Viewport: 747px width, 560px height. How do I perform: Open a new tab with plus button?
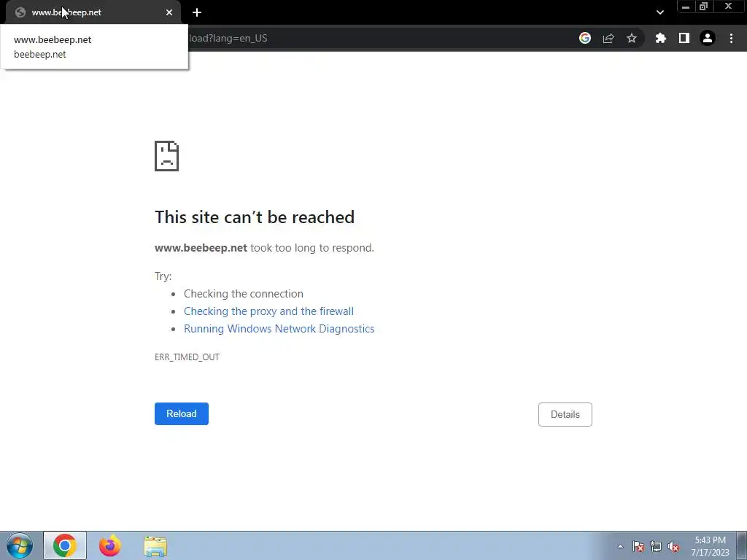point(197,12)
